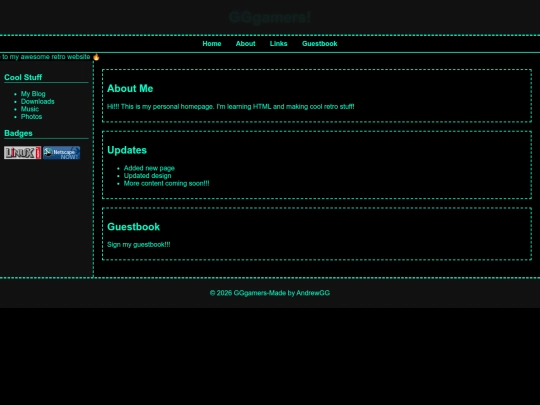Image resolution: width=540 pixels, height=405 pixels.
Task: Click the Guestbook section heading
Action: coord(134,227)
